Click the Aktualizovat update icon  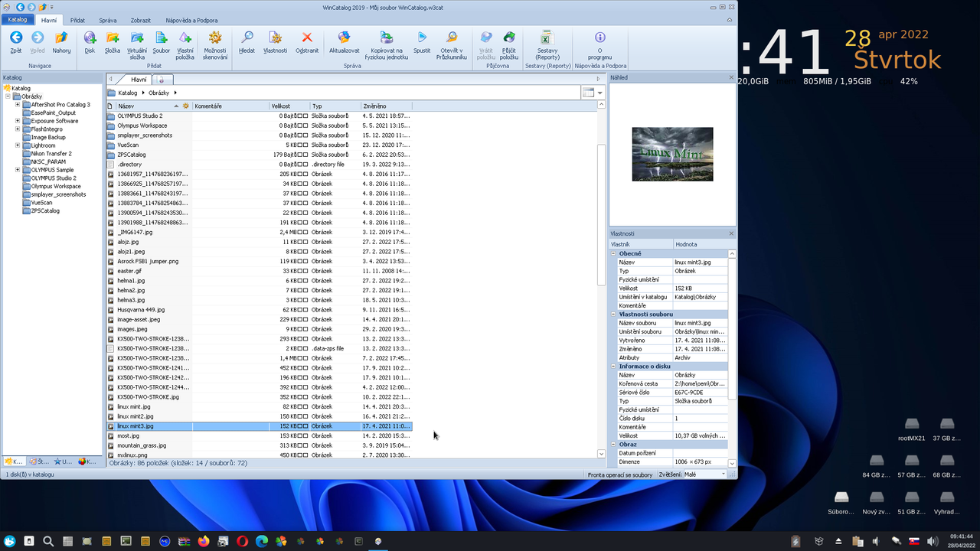(x=344, y=37)
